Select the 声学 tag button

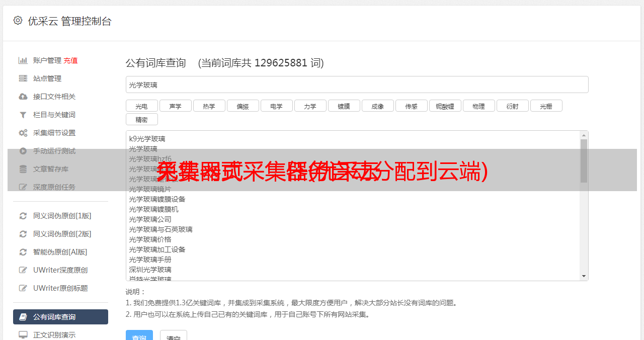click(175, 106)
